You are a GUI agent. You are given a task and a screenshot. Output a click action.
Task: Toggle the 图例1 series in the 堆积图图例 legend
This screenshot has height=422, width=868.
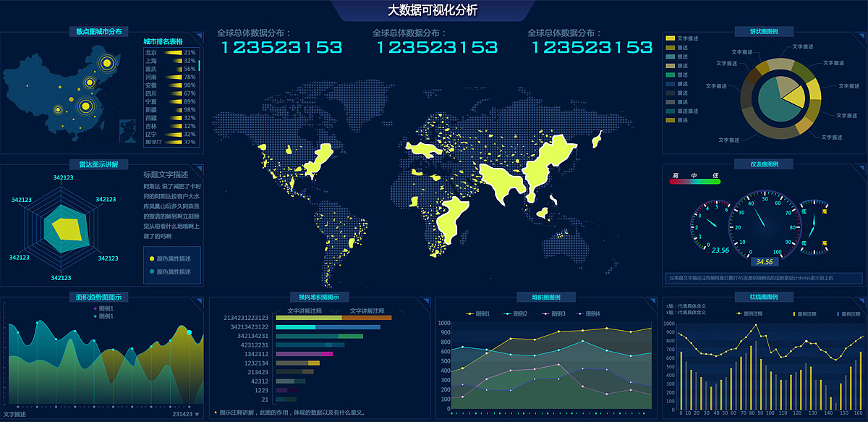pos(478,314)
